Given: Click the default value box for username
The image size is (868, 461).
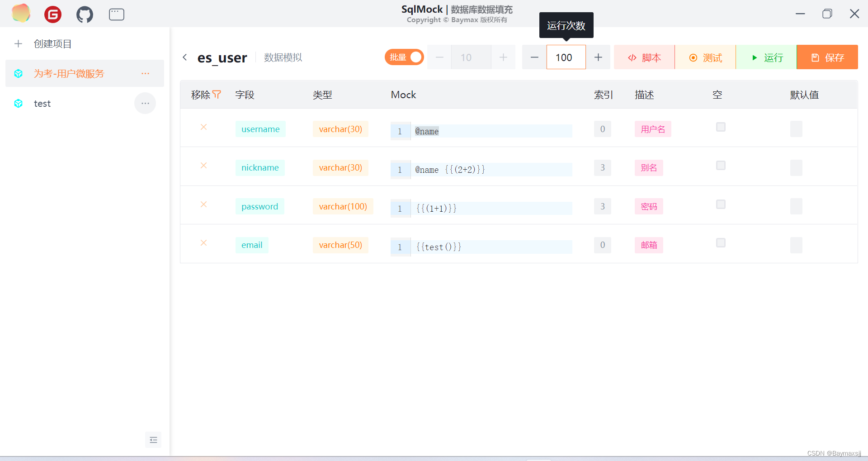Looking at the screenshot, I should (796, 129).
